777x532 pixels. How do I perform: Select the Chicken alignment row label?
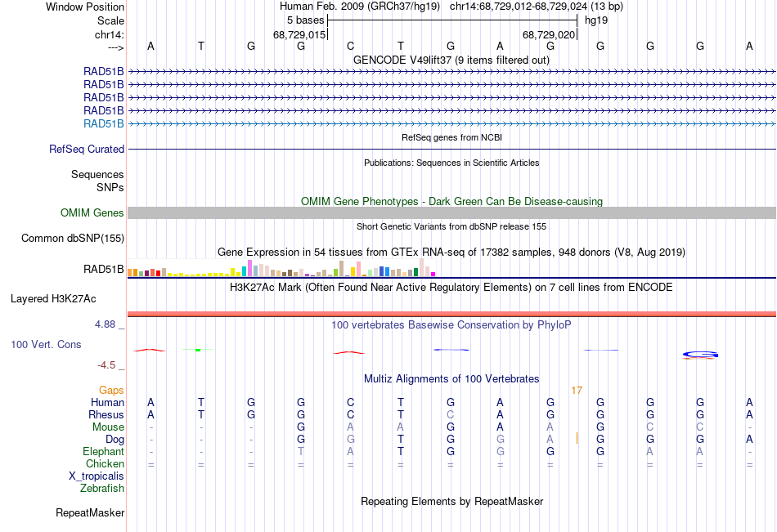tap(105, 463)
